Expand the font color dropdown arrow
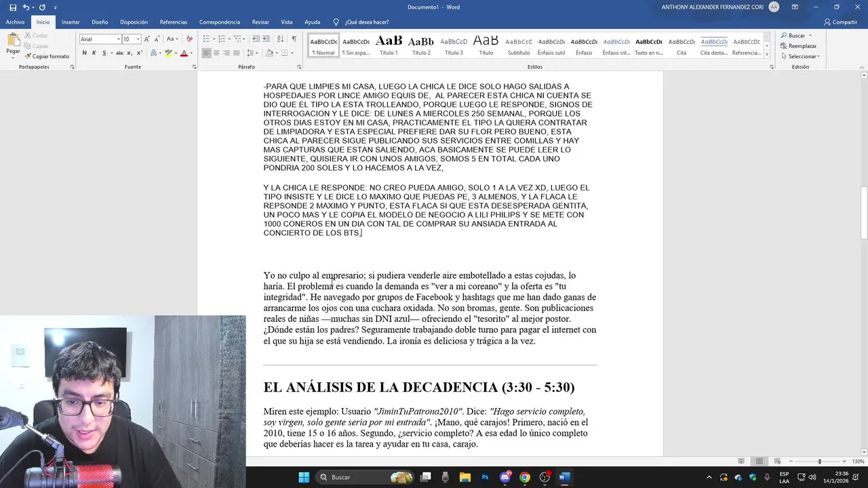The width and height of the screenshot is (868, 488). pyautogui.click(x=191, y=53)
